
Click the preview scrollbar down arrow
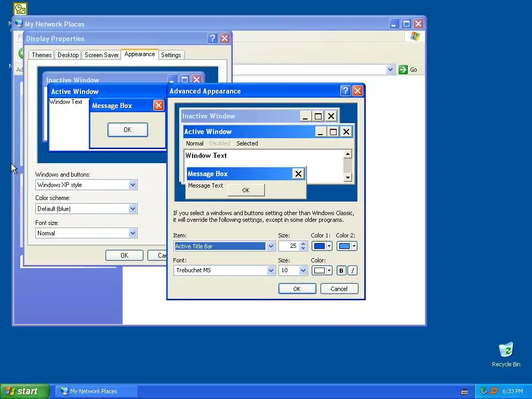click(x=348, y=177)
